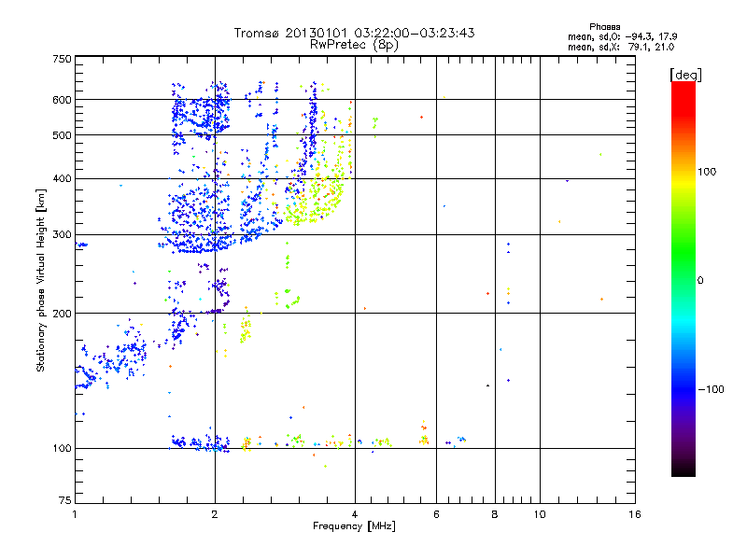Click the y-axis tick value '400'
Screen dimensions: 747x560
coord(62,179)
